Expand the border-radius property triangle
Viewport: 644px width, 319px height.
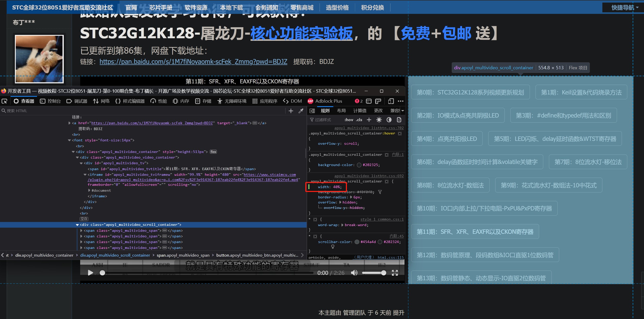pyautogui.click(x=351, y=197)
